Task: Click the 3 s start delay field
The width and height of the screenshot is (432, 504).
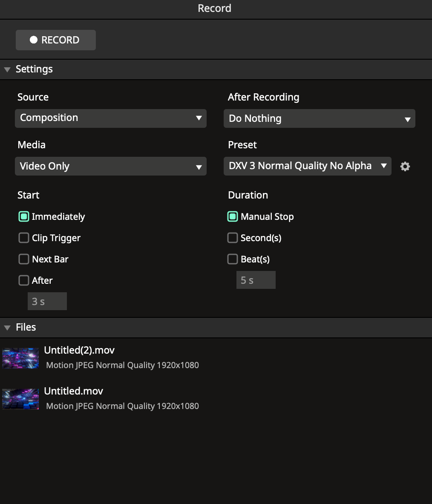Action: 47,301
